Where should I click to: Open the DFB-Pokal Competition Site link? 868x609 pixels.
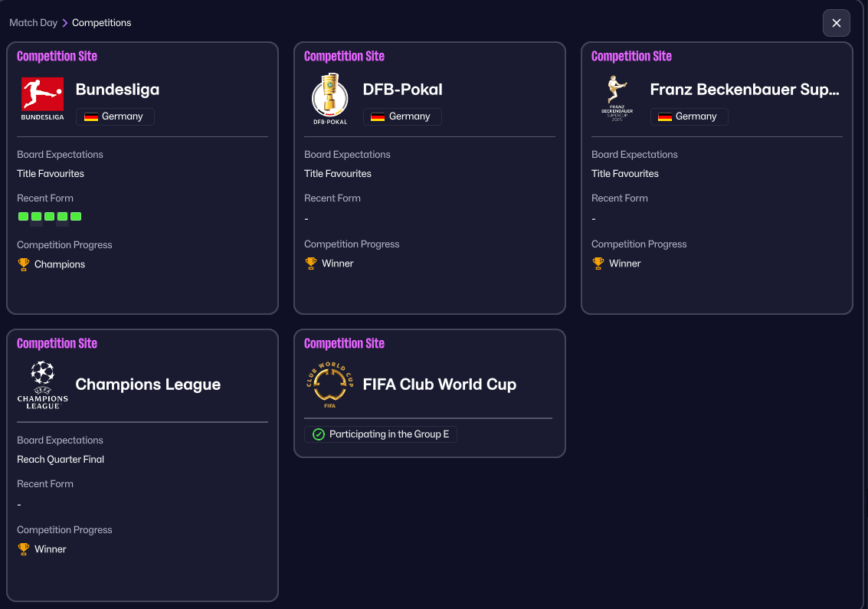pos(344,56)
